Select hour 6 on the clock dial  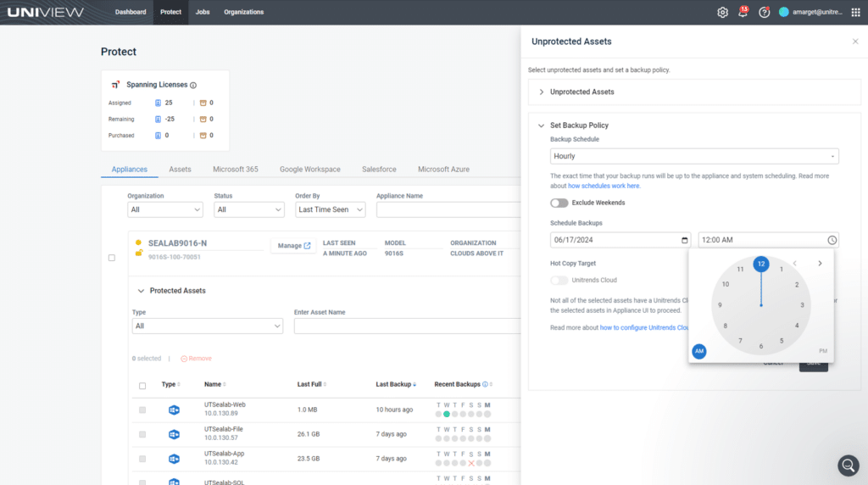click(761, 347)
